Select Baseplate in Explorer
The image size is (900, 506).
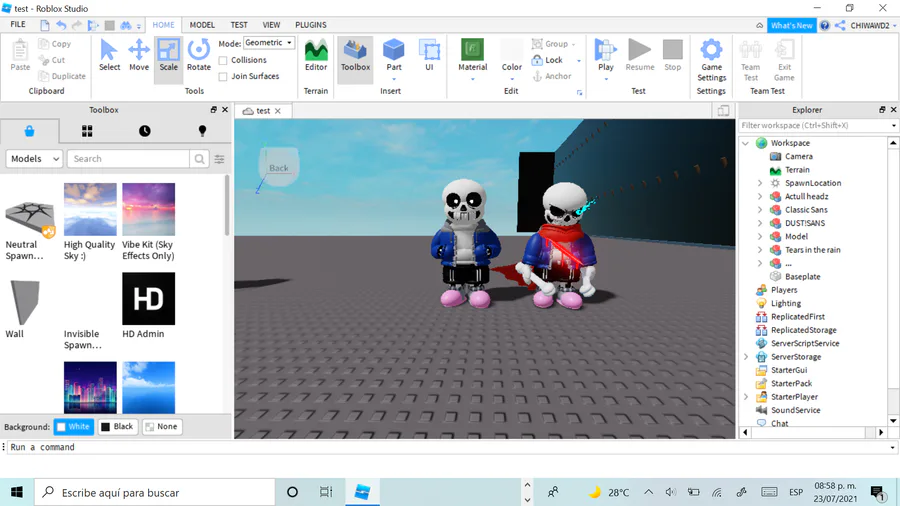point(802,277)
